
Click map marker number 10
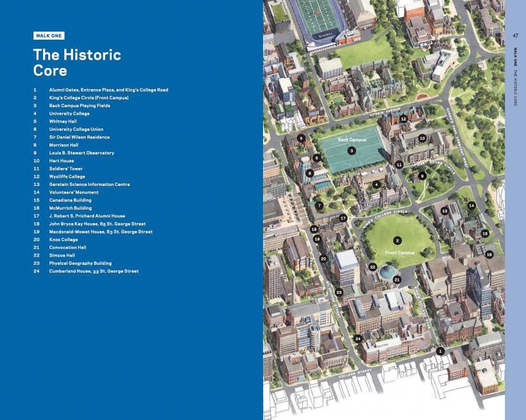pos(422,138)
